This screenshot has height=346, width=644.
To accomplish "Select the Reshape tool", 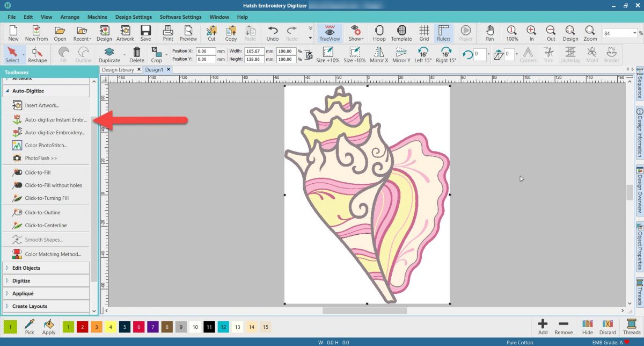I will (37, 54).
